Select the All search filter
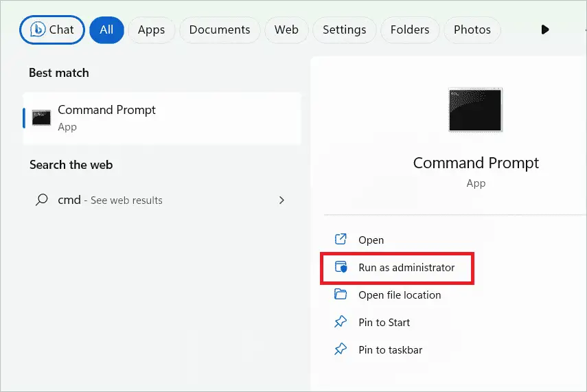 tap(106, 30)
